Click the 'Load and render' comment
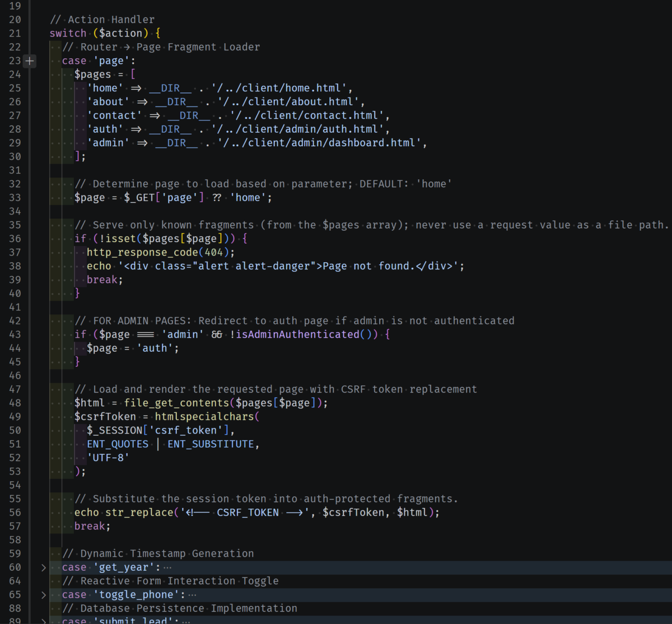The height and width of the screenshot is (624, 672). pyautogui.click(x=276, y=389)
